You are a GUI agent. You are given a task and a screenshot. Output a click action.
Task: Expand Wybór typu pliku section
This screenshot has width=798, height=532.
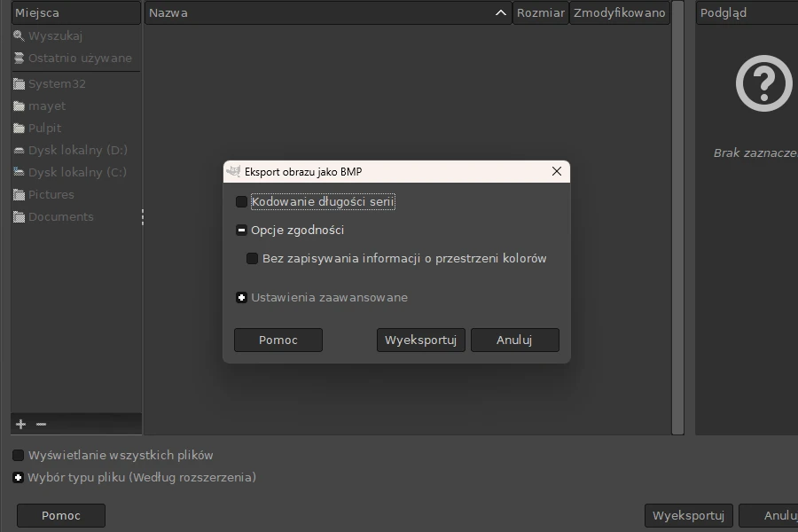tap(19, 478)
